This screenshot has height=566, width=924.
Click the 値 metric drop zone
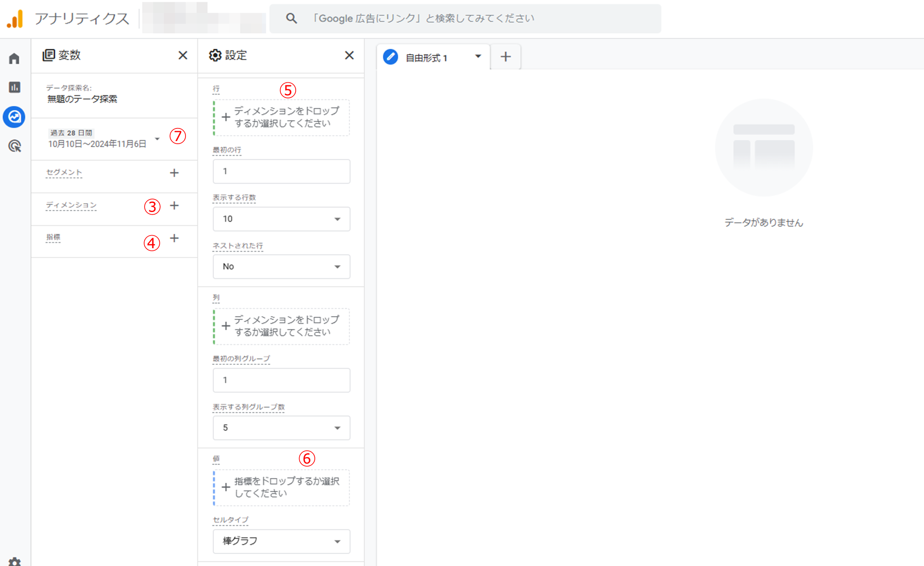coord(281,488)
